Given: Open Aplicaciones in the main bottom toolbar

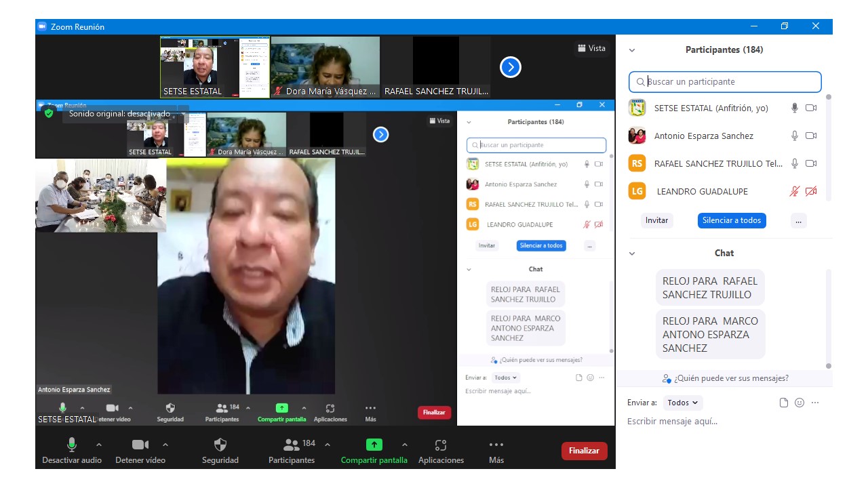Looking at the screenshot, I should [x=441, y=445].
